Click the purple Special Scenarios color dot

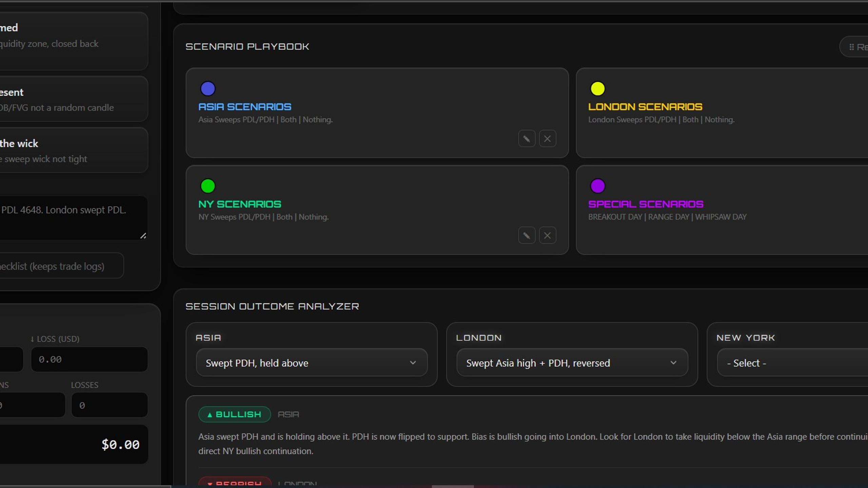tap(597, 186)
